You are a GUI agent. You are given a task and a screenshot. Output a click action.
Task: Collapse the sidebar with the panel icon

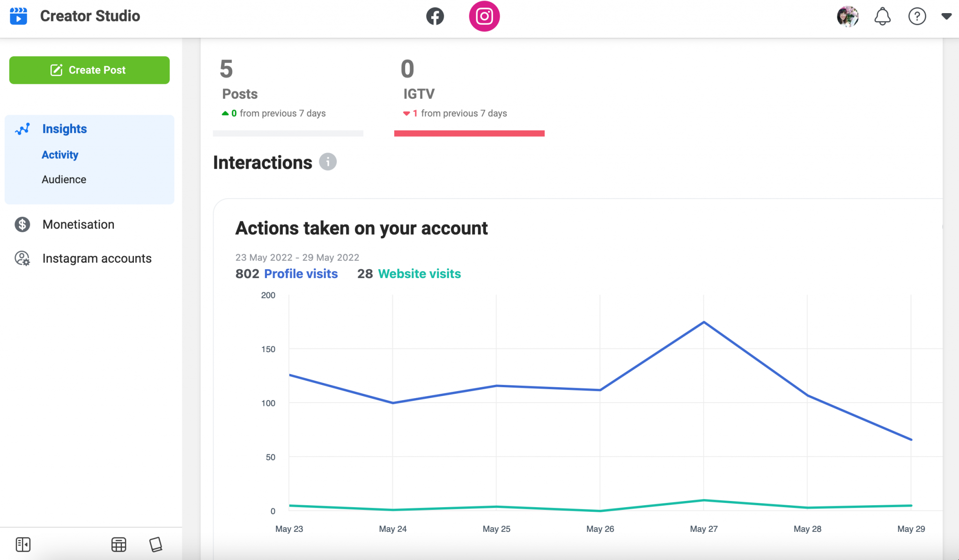(23, 545)
